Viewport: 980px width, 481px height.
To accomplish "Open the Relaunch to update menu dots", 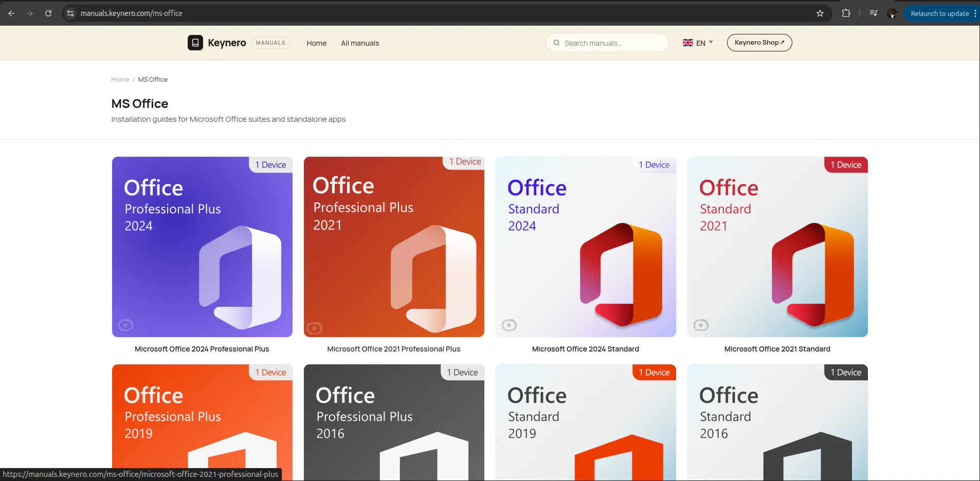I will (x=975, y=13).
